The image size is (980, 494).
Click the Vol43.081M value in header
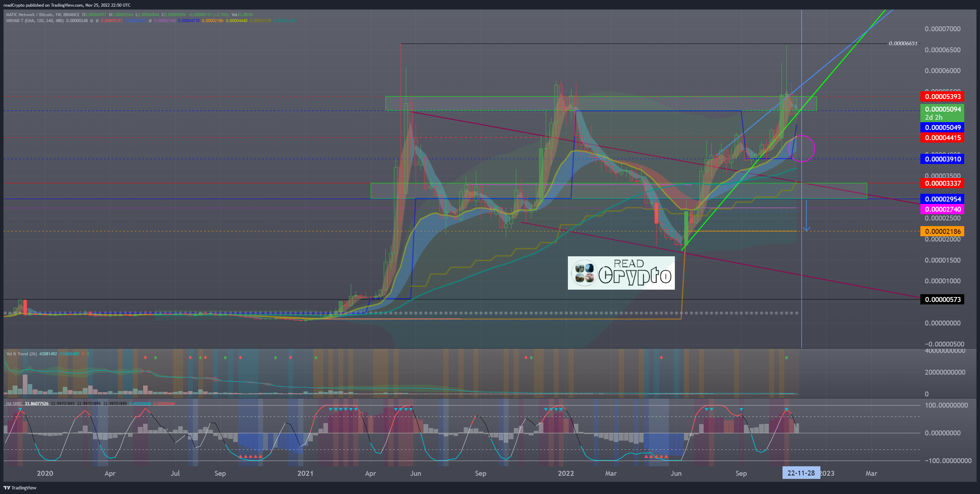tap(242, 14)
